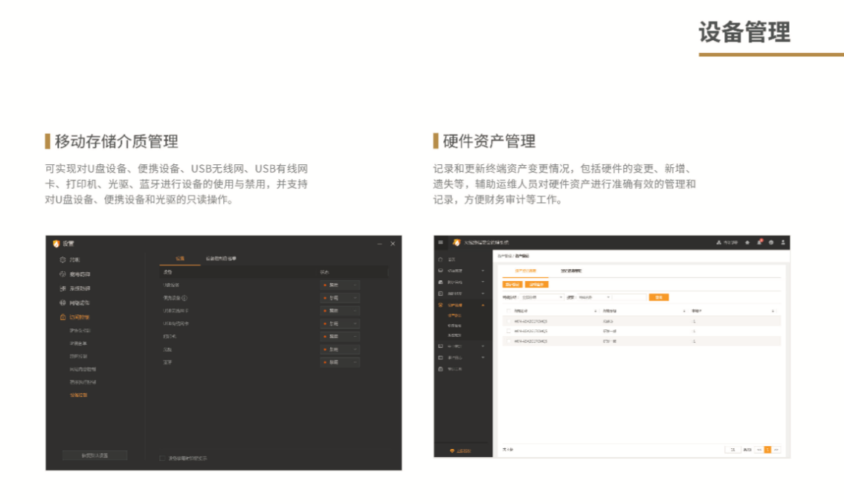This screenshot has width=844, height=504.
Task: Switch to the 设置 tab in settings window
Action: [x=180, y=259]
